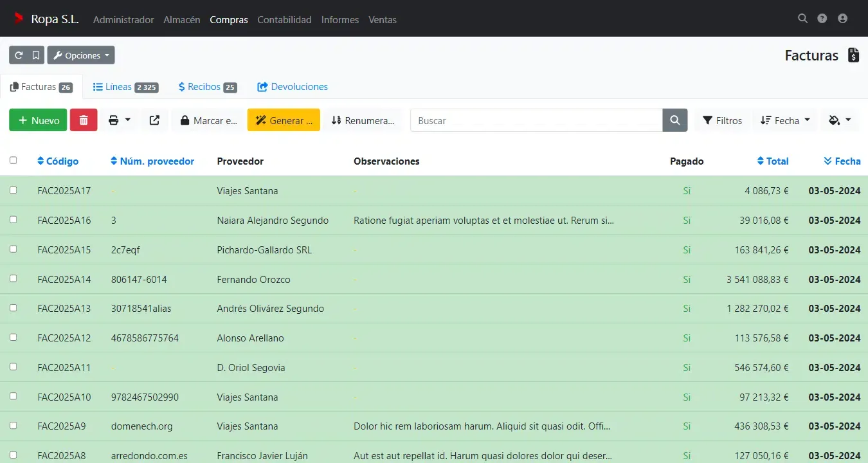Tick the checkbox for invoice FAC2025A17
This screenshot has width=868, height=463.
click(14, 190)
